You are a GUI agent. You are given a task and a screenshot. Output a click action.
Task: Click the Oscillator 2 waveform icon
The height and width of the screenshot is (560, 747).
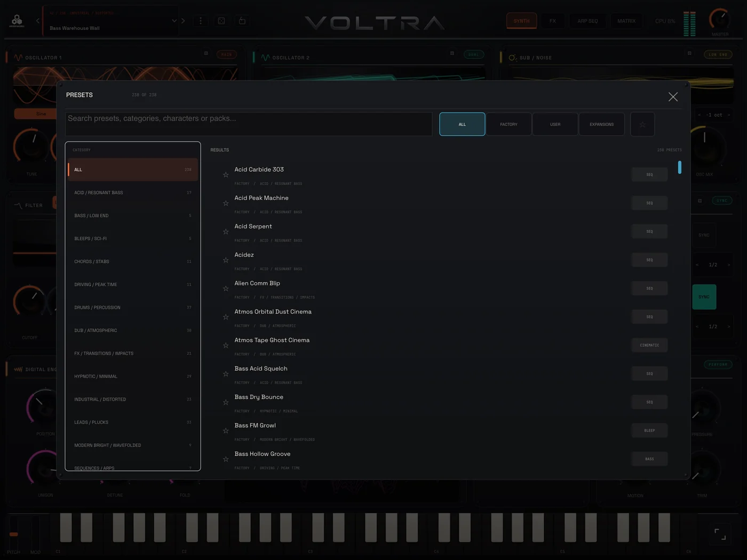[265, 58]
